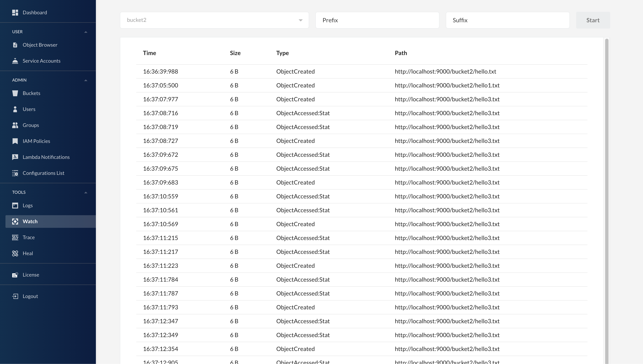The image size is (643, 364).
Task: Click the Type column header
Action: [282, 53]
